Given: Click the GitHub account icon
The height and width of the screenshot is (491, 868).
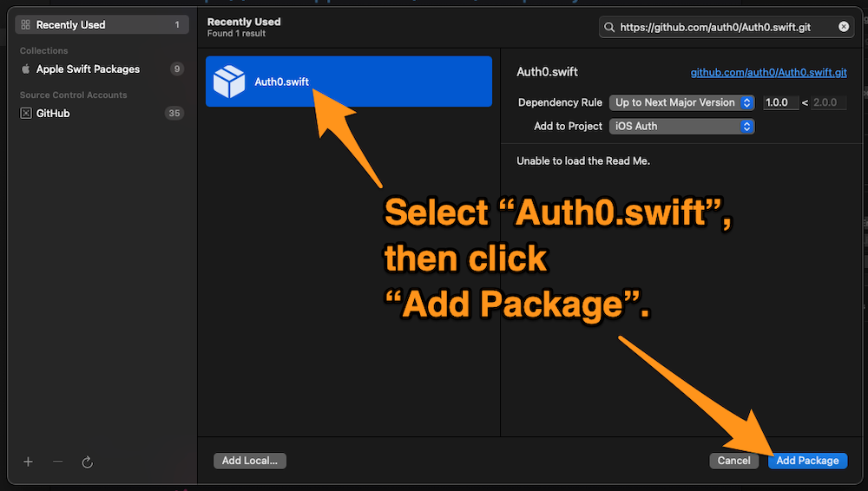Looking at the screenshot, I should click(25, 114).
